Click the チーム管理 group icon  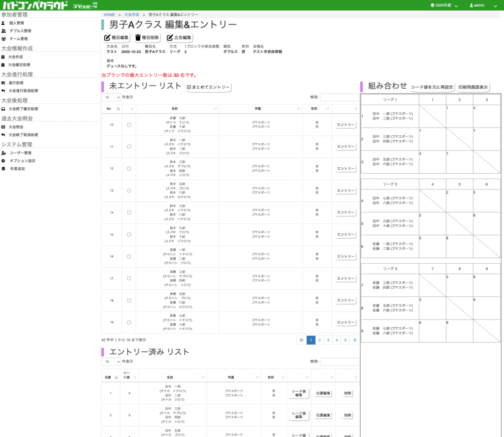(x=4, y=39)
